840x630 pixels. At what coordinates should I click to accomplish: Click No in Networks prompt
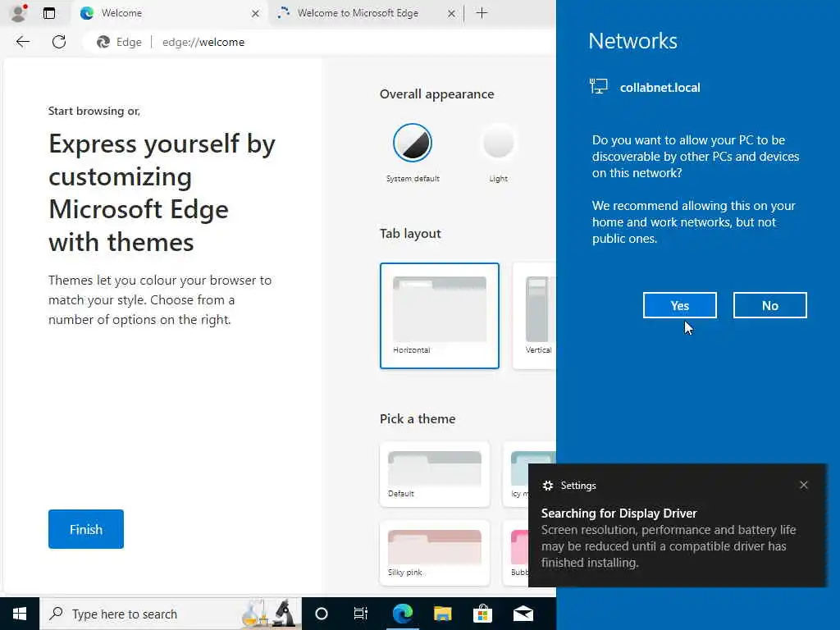[x=769, y=305]
